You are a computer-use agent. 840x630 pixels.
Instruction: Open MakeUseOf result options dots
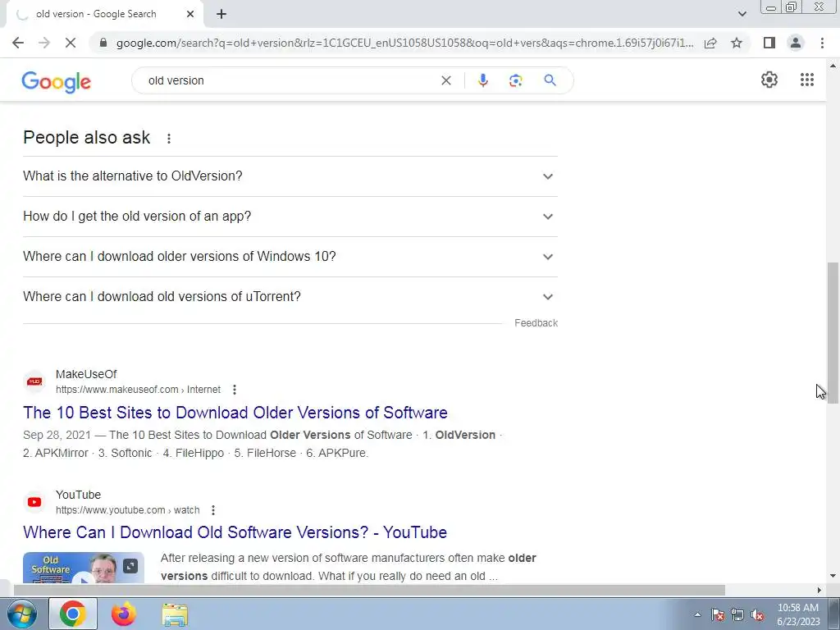point(234,390)
